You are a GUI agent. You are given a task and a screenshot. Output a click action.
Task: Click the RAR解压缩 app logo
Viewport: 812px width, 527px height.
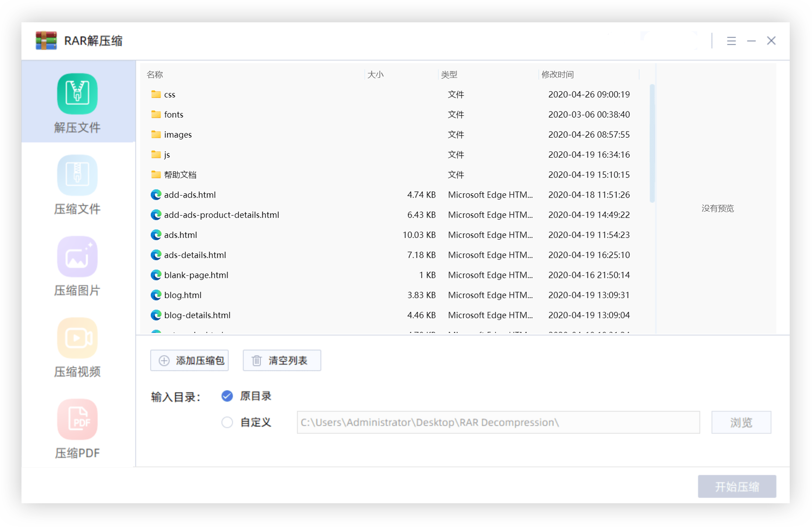[x=46, y=41]
